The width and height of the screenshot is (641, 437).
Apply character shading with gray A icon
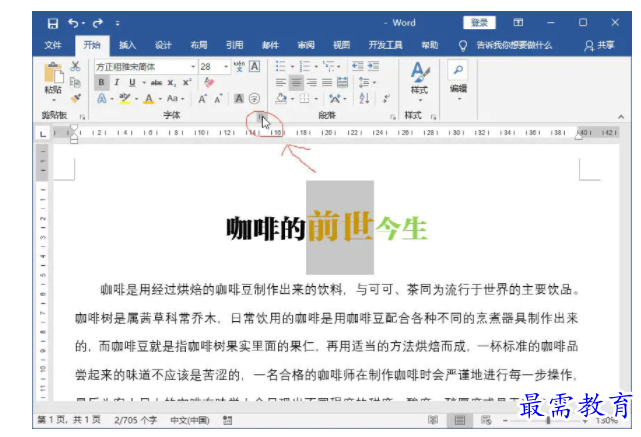pos(239,99)
